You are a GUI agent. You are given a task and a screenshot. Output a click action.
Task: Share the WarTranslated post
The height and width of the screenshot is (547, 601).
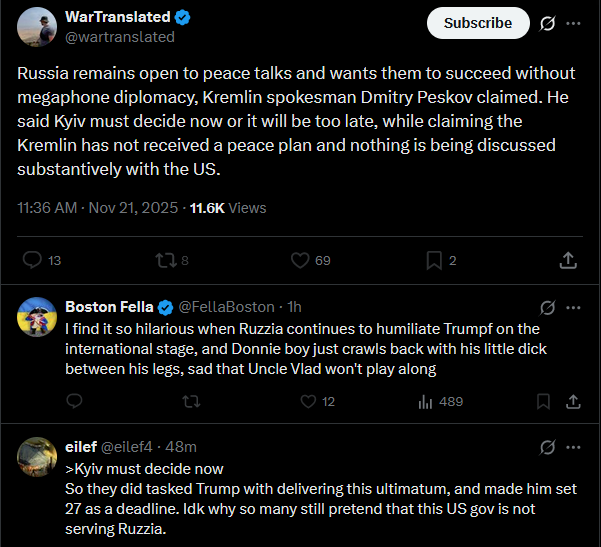[x=567, y=260]
